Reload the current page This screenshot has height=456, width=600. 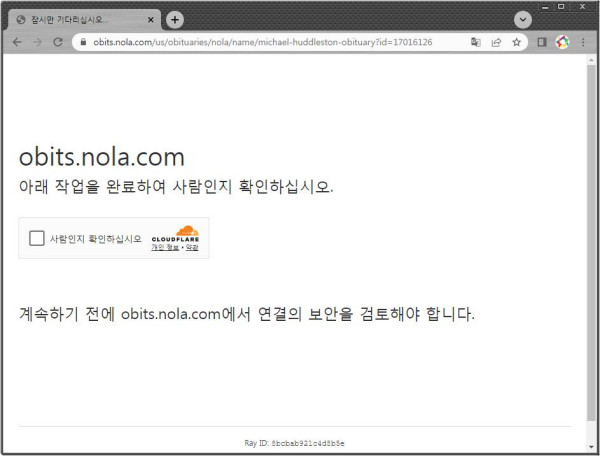58,43
